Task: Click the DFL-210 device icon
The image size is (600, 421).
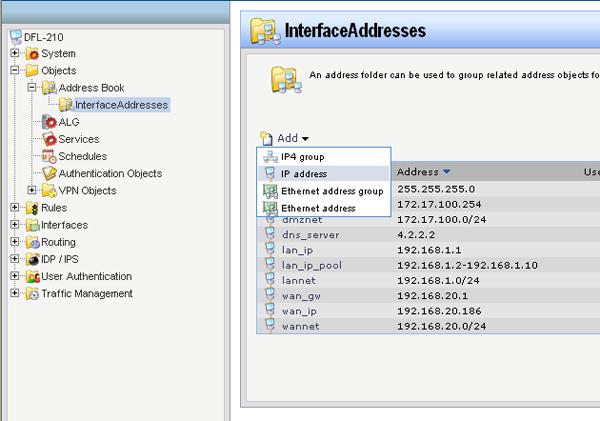Action: coord(15,37)
